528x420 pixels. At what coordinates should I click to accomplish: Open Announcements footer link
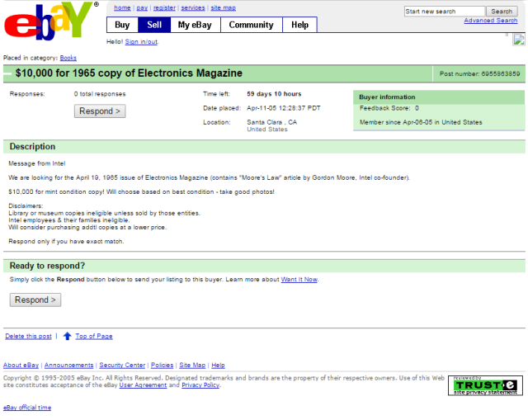[x=68, y=365]
